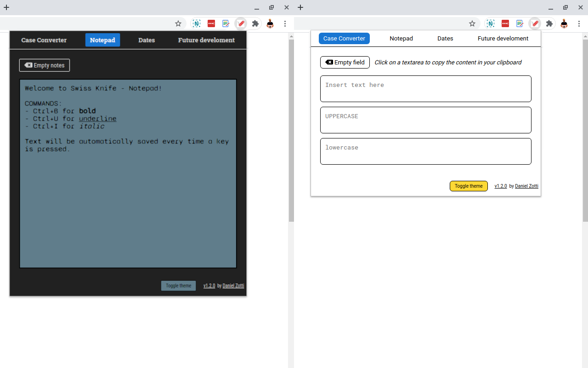Open the Daniel Zotti link in the light popup
The width and height of the screenshot is (588, 368).
click(x=526, y=186)
